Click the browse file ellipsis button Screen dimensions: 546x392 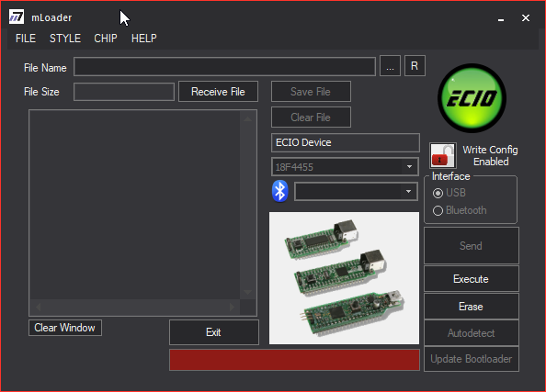[390, 66]
